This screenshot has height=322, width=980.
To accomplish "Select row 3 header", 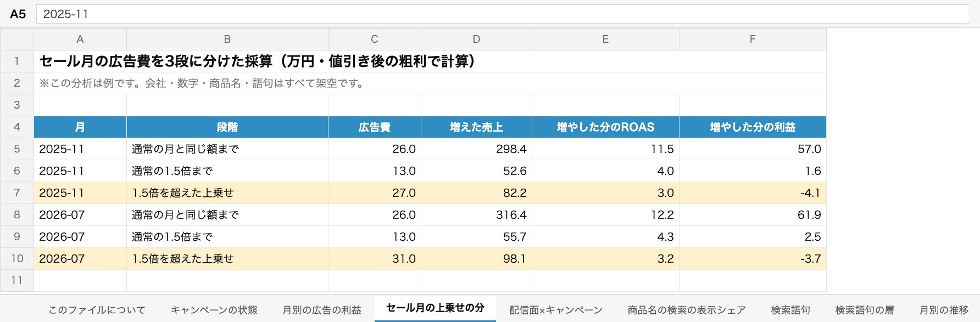I will click(x=17, y=105).
